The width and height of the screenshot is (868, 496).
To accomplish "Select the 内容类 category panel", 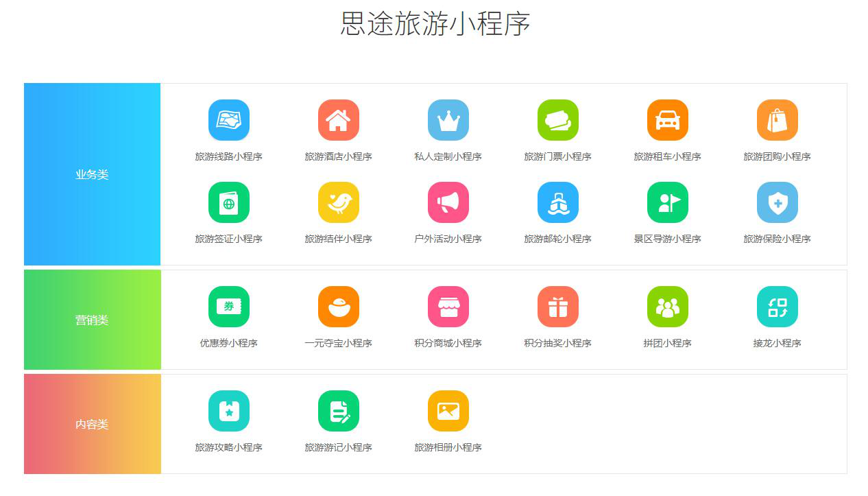I will click(92, 424).
